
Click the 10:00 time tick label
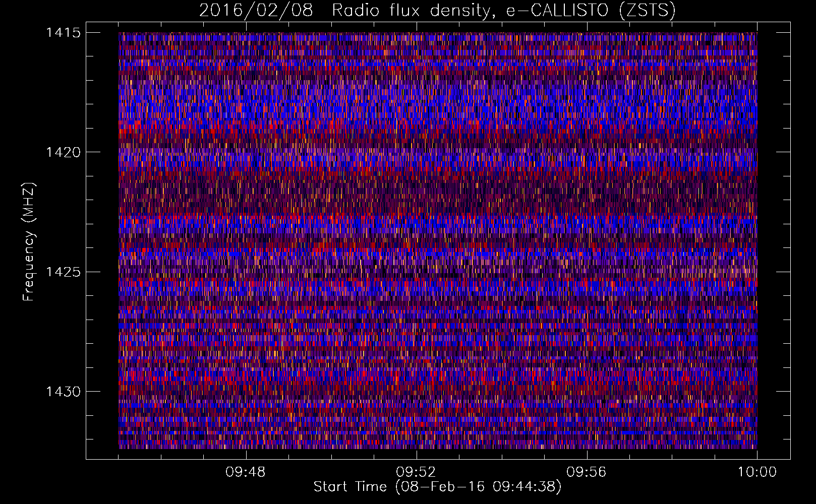[x=757, y=472]
